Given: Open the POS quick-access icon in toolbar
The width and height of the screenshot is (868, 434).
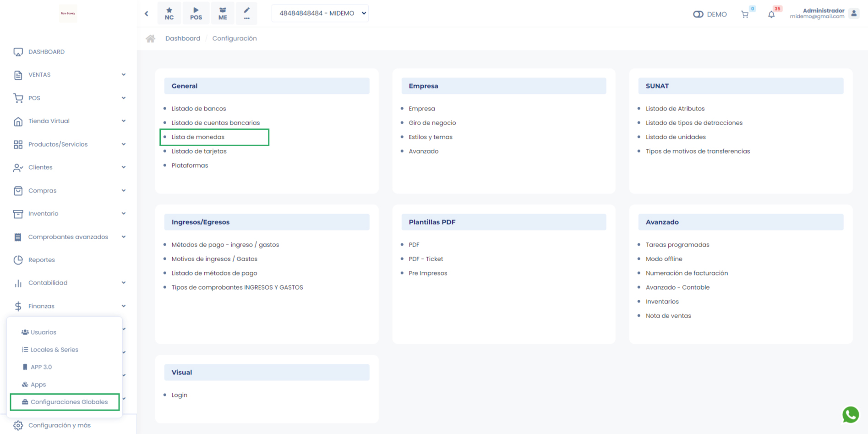Looking at the screenshot, I should (196, 13).
